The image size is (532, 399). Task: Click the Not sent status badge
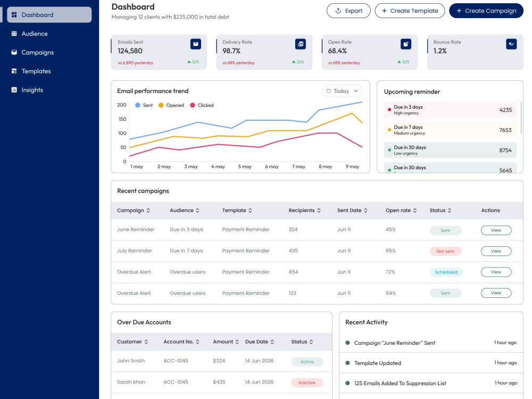point(445,252)
